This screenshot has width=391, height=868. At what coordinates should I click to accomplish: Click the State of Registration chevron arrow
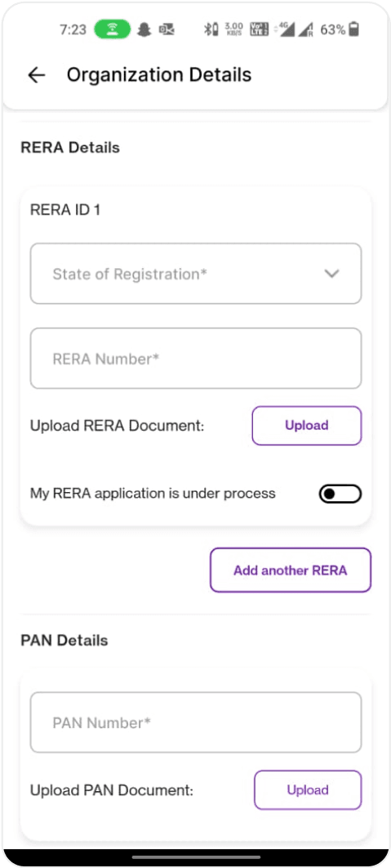331,274
